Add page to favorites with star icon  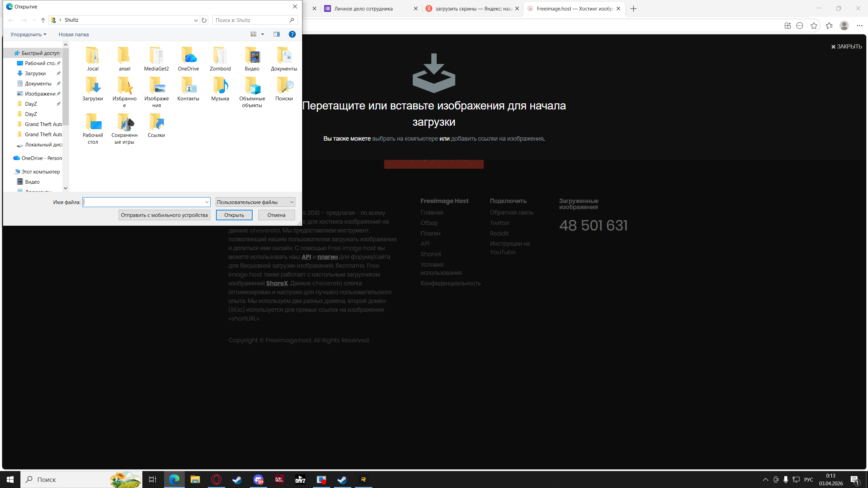(814, 26)
